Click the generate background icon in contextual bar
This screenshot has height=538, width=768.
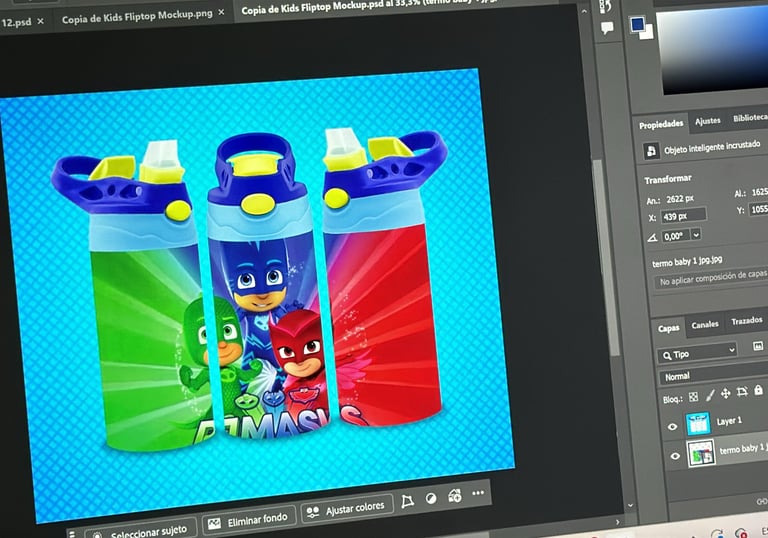[x=455, y=496]
